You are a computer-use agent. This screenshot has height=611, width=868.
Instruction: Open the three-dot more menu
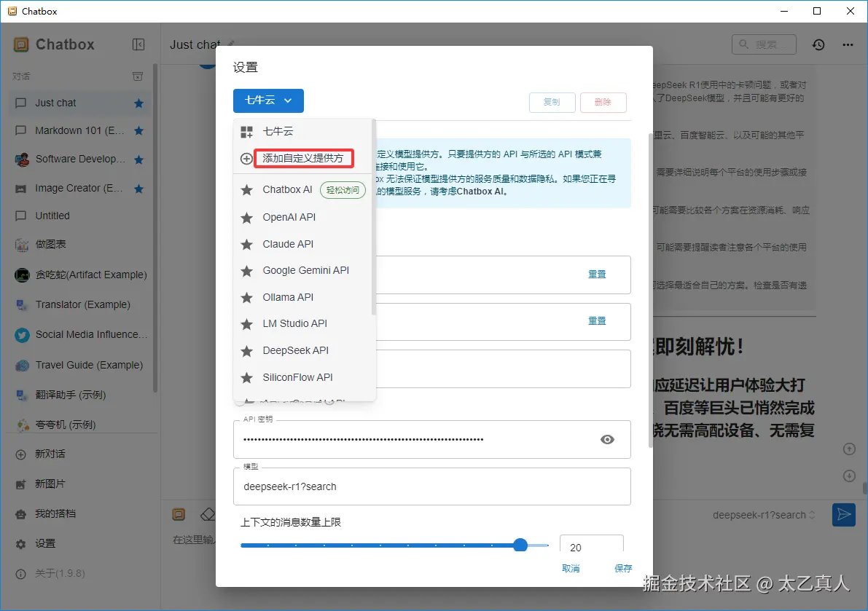pyautogui.click(x=848, y=45)
